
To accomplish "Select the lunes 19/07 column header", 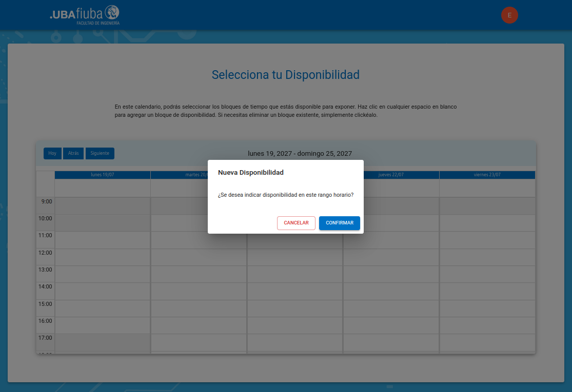I will coord(102,175).
